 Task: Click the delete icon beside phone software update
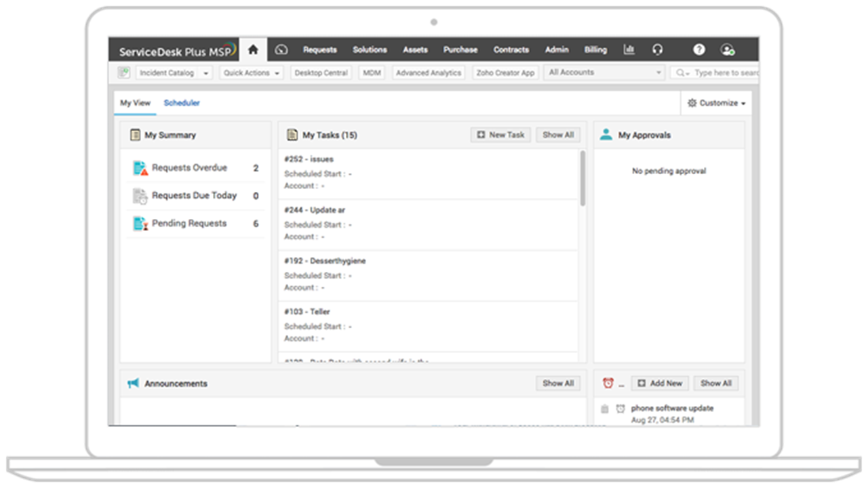(605, 409)
